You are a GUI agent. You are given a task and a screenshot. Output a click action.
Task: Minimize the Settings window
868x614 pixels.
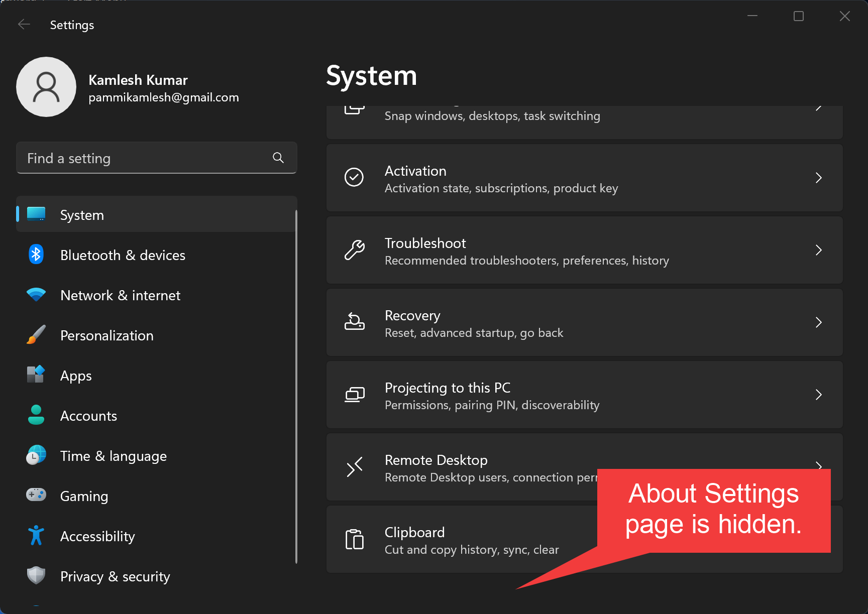(x=752, y=16)
